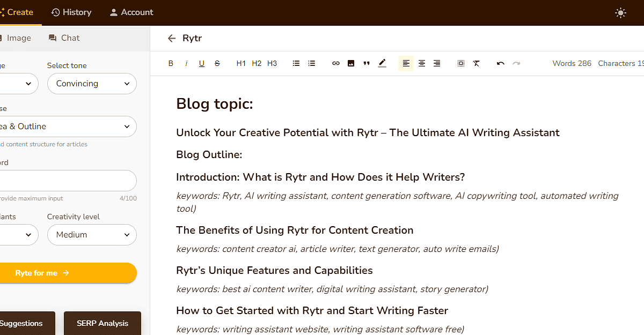Change the Idea & Outline use case
The height and width of the screenshot is (335, 644).
tap(68, 126)
